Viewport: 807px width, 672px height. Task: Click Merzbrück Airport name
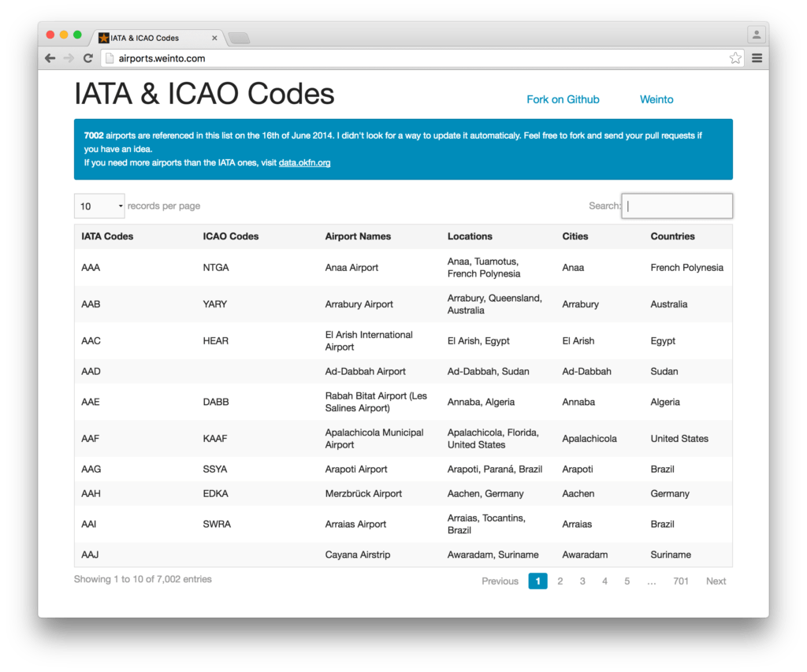coord(363,493)
